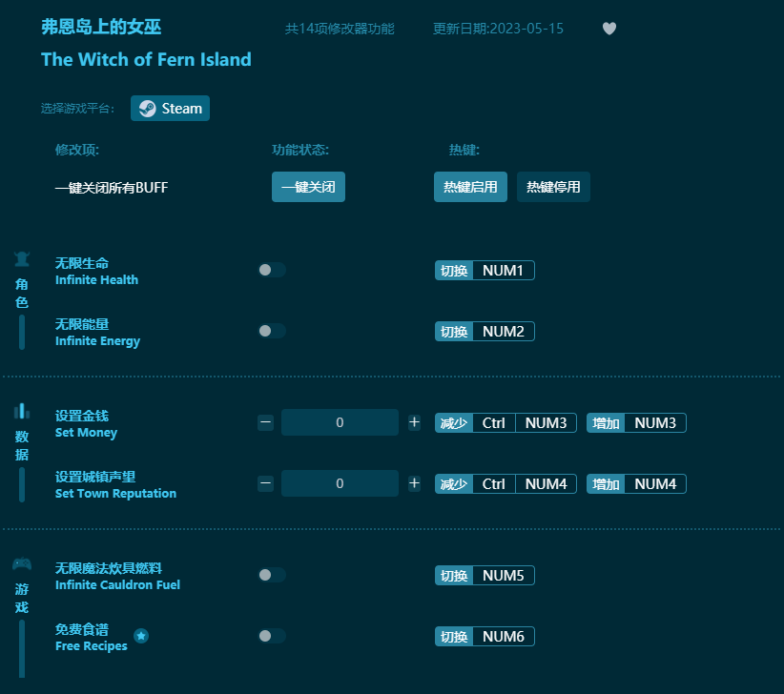Viewport: 784px width, 694px height.
Task: Click the heart favorite icon
Action: click(x=609, y=29)
